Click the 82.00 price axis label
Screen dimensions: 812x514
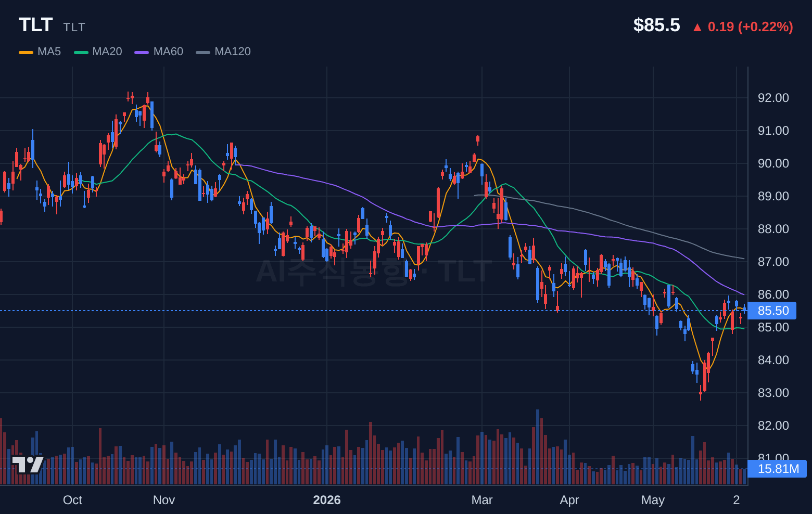773,426
